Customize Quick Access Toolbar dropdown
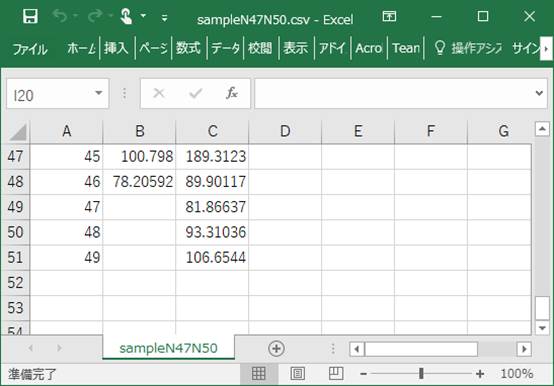The height and width of the screenshot is (386, 554). [165, 18]
